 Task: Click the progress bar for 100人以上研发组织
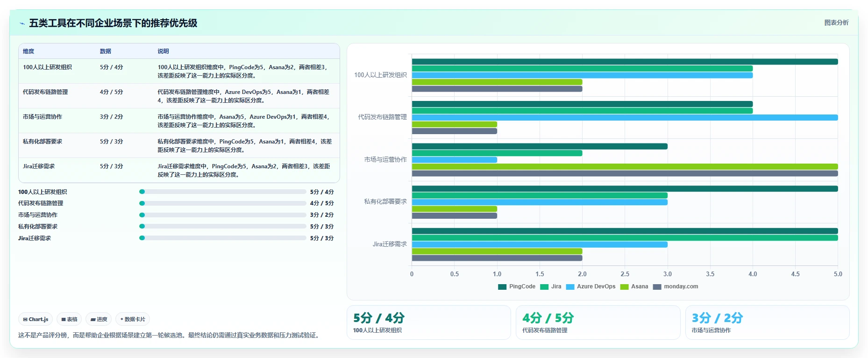coord(223,192)
